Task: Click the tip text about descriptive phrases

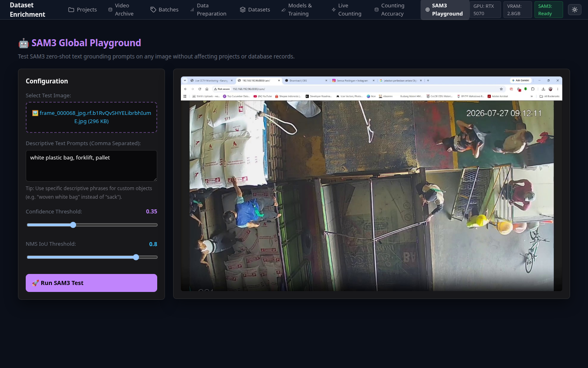Action: (89, 193)
